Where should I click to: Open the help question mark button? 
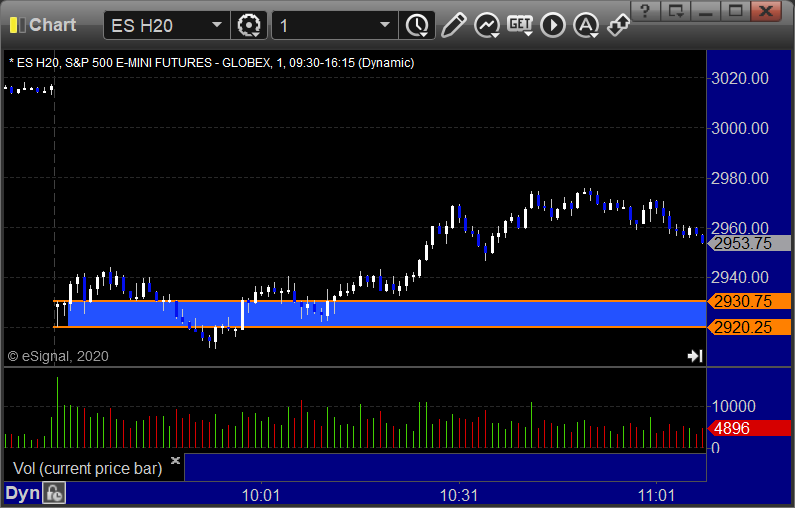(x=645, y=11)
